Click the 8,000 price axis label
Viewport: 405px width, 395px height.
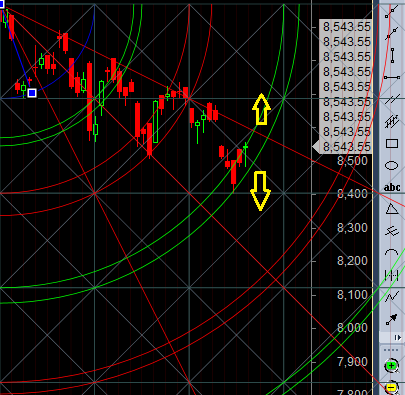click(352, 328)
